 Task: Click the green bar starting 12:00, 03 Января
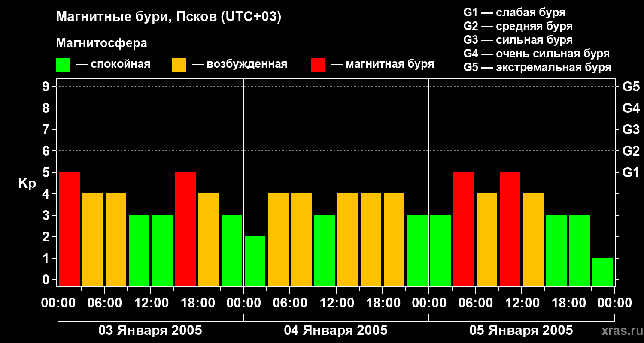(x=162, y=250)
